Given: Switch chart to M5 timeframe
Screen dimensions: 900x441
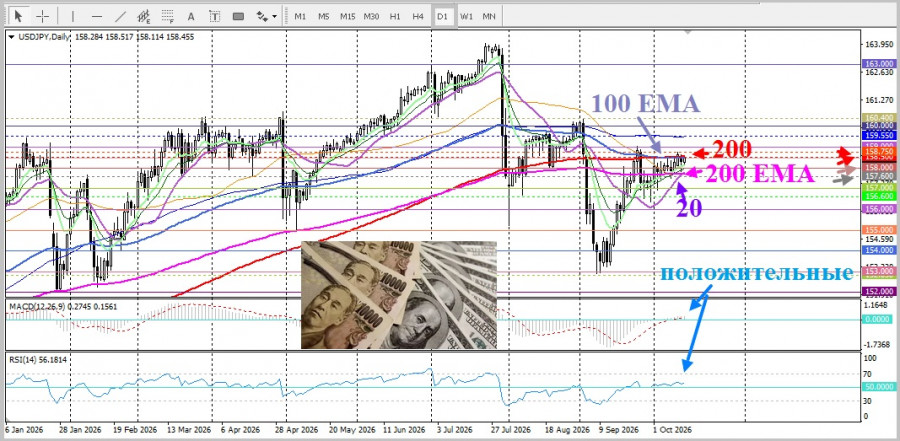Looking at the screenshot, I should (324, 16).
